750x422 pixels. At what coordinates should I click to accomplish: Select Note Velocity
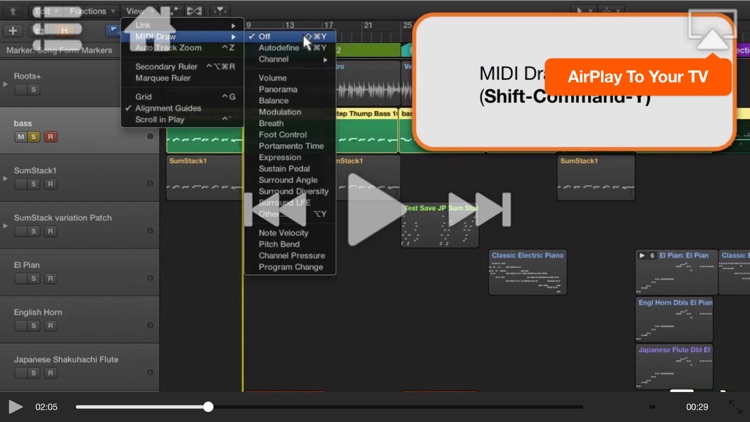[x=290, y=233]
